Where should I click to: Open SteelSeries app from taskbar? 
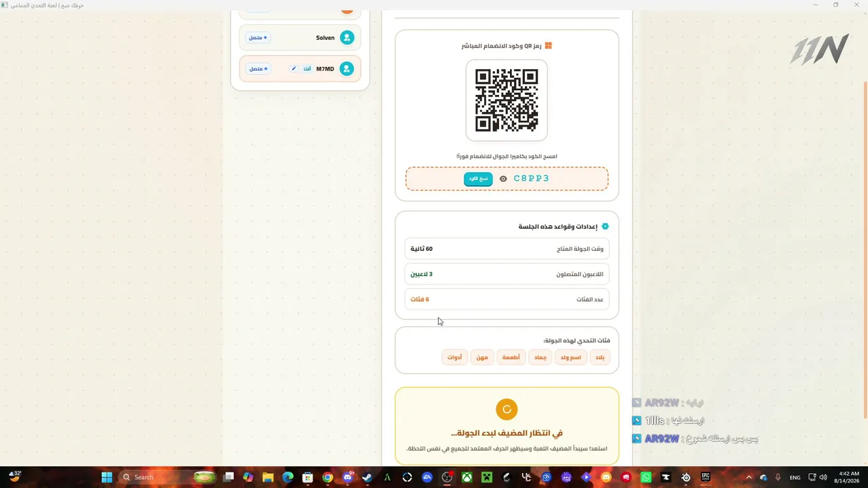point(686,477)
